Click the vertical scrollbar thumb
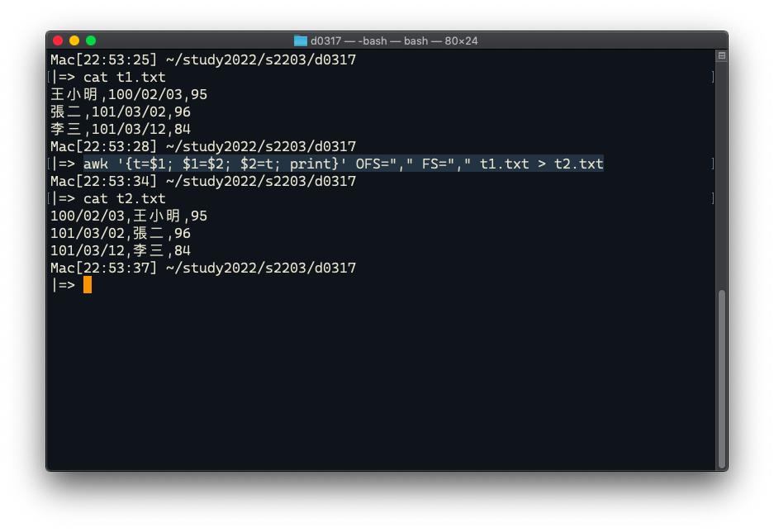 [x=722, y=379]
